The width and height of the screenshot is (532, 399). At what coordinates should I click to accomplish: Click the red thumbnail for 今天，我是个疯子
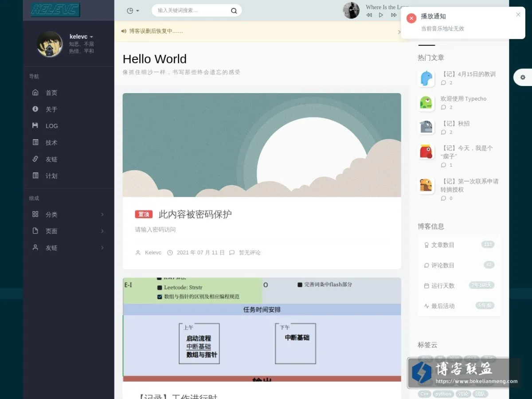(x=426, y=152)
